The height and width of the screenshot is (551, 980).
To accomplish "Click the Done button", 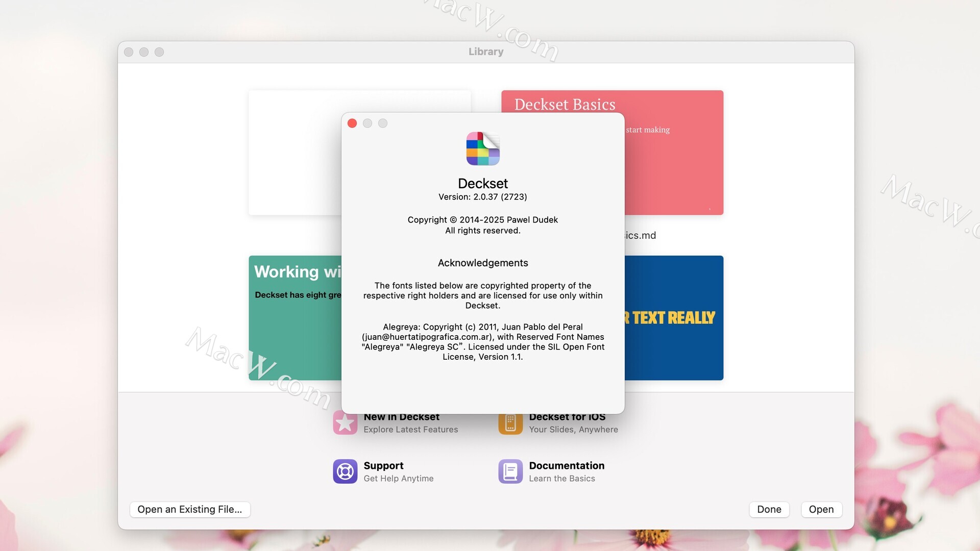I will point(769,509).
